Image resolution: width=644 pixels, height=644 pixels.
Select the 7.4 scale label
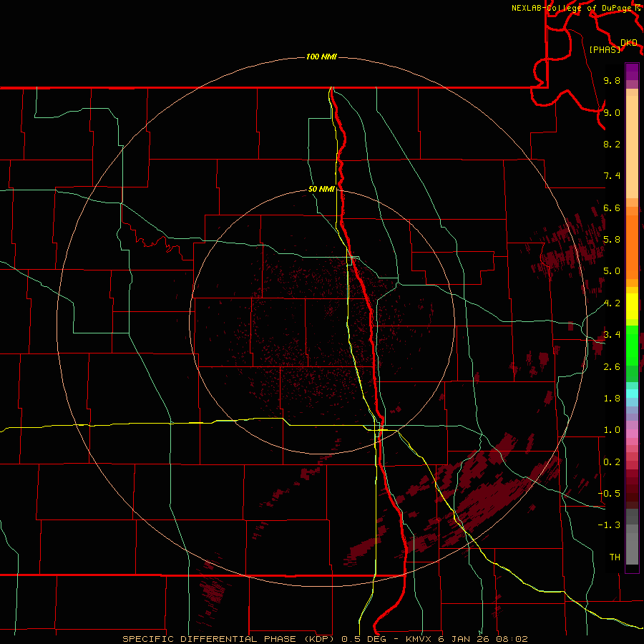(612, 176)
